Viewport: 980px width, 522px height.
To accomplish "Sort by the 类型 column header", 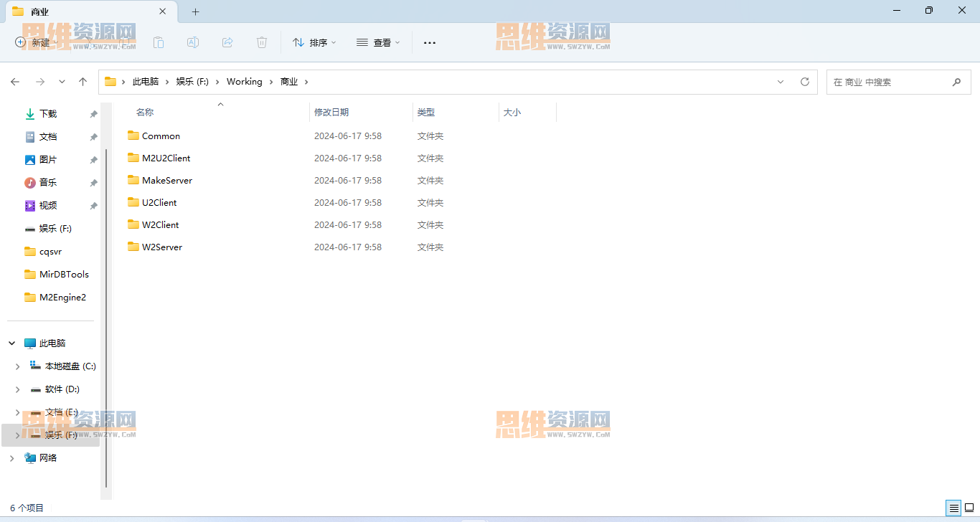I will pos(426,113).
